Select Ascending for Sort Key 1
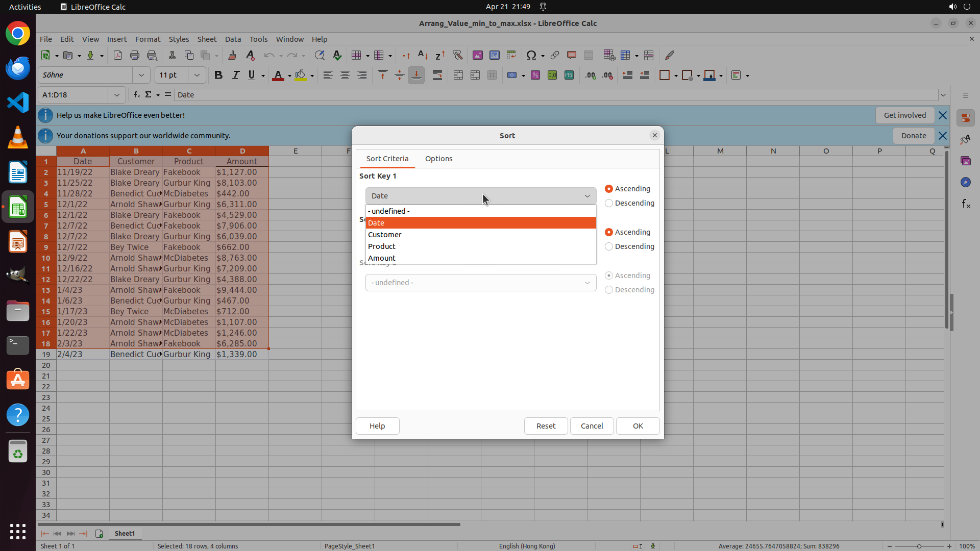The image size is (980, 551). click(609, 189)
